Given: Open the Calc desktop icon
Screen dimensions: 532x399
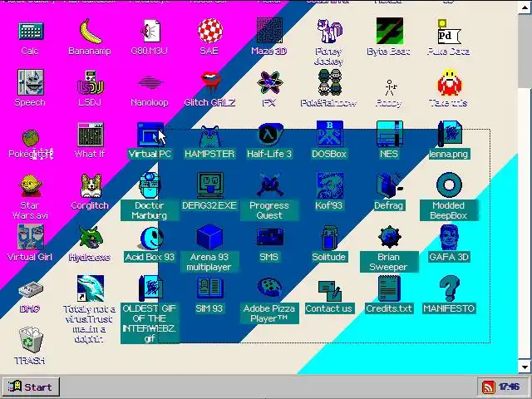Looking at the screenshot, I should click(x=30, y=31).
